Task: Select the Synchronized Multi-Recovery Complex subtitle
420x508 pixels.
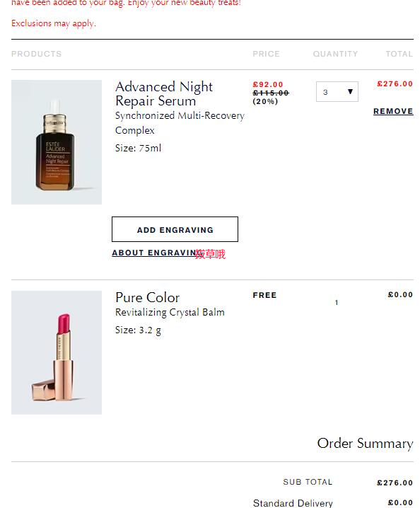Action: tap(180, 123)
